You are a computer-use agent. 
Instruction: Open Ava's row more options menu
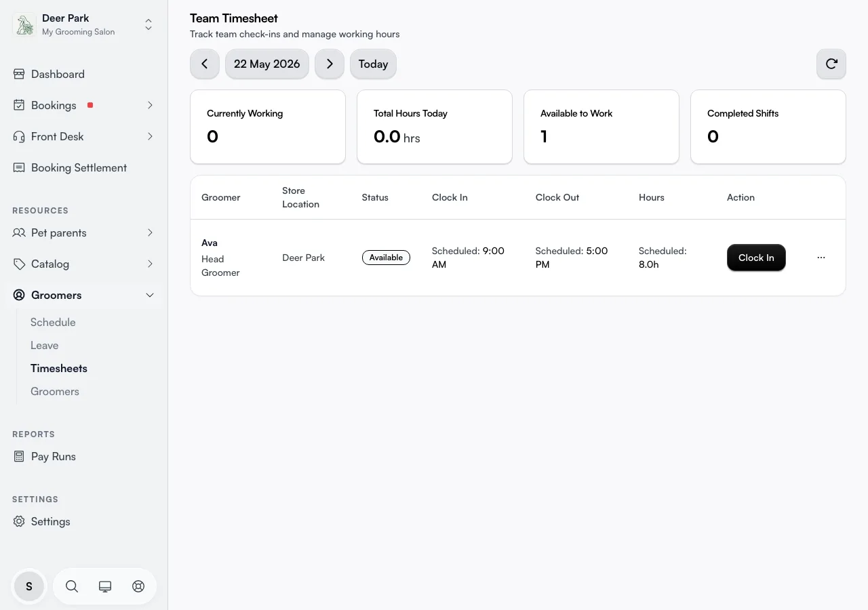pos(821,258)
